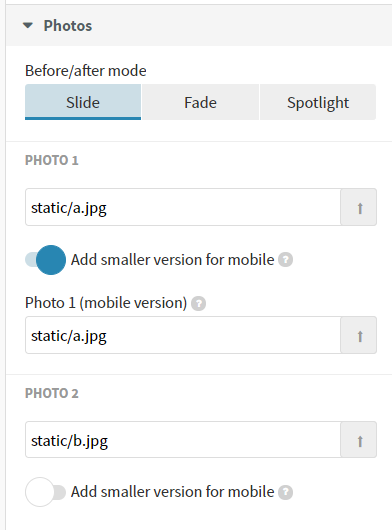This screenshot has height=530, width=392.
Task: Click the 'Photo 1 (mobile version)' label
Action: click(106, 303)
